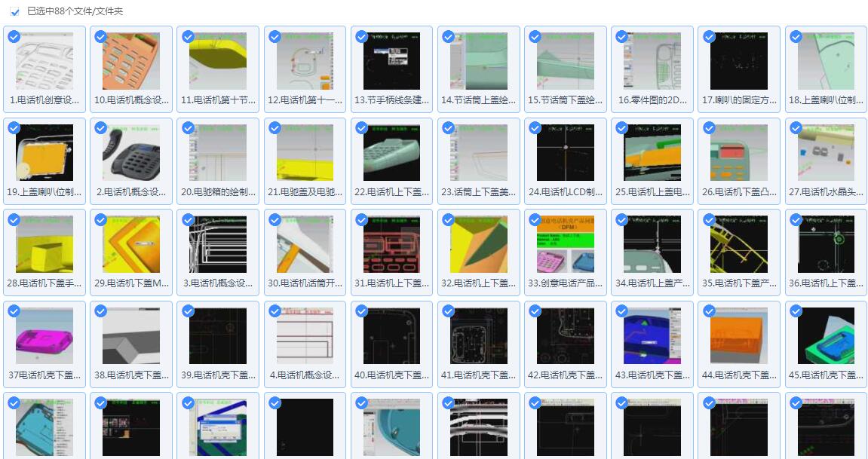Uncheck the checkbox on file 24.电话机LCD制
The width and height of the screenshot is (868, 459).
coord(535,129)
